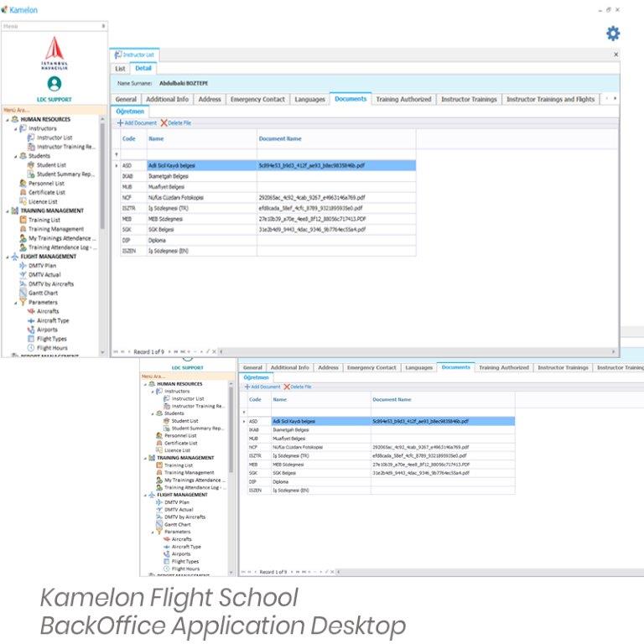
Task: Select Address tab in lower window
Action: (328, 367)
